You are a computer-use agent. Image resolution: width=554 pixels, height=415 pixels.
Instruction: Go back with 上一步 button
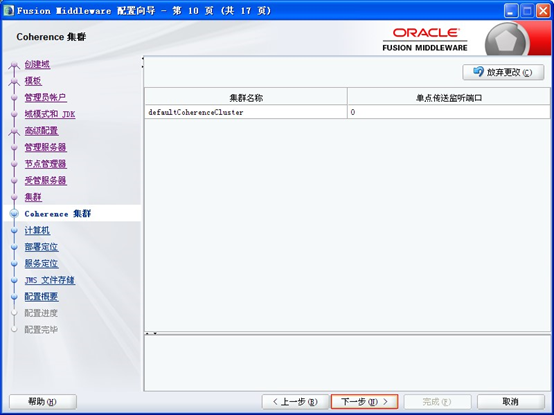(x=295, y=402)
